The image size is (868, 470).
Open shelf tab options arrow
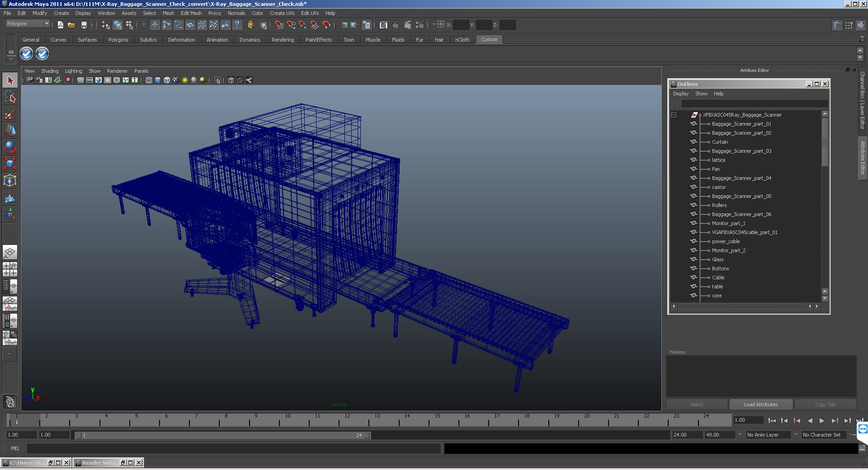point(11,59)
